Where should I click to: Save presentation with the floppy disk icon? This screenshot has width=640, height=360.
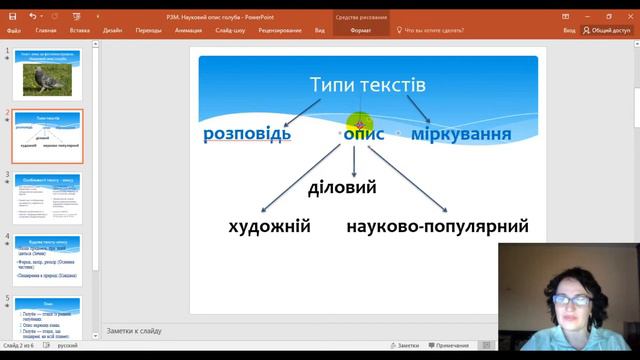13,16
